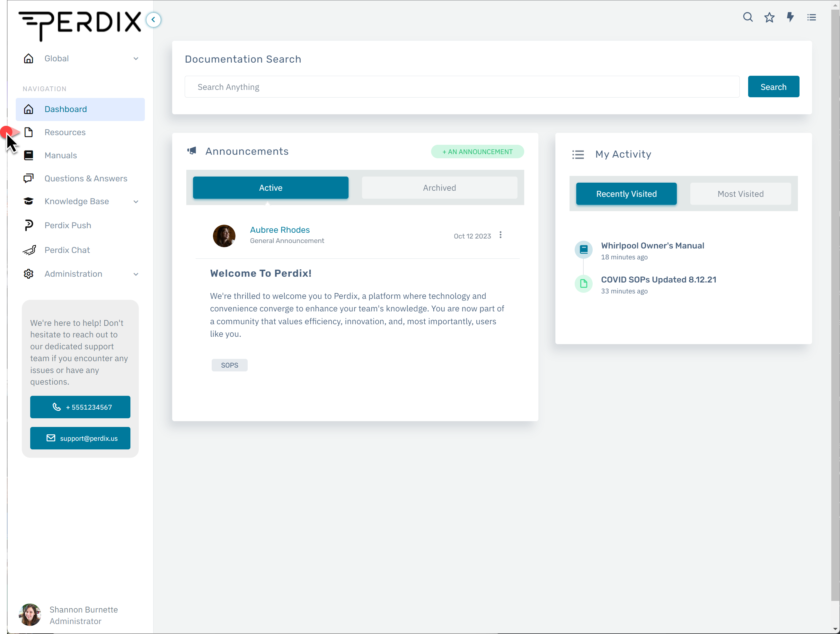Screen dimensions: 840x634
Task: Click the Perdix Chat bird icon
Action: click(29, 250)
